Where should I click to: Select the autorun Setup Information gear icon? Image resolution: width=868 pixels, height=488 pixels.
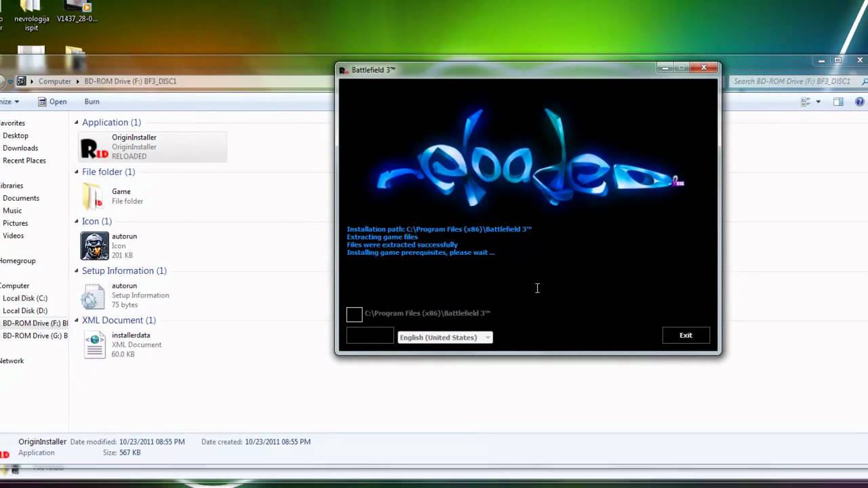click(x=93, y=296)
